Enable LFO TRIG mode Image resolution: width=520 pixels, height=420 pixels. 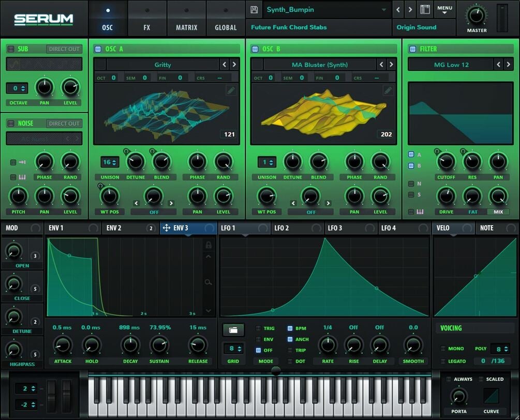[258, 328]
